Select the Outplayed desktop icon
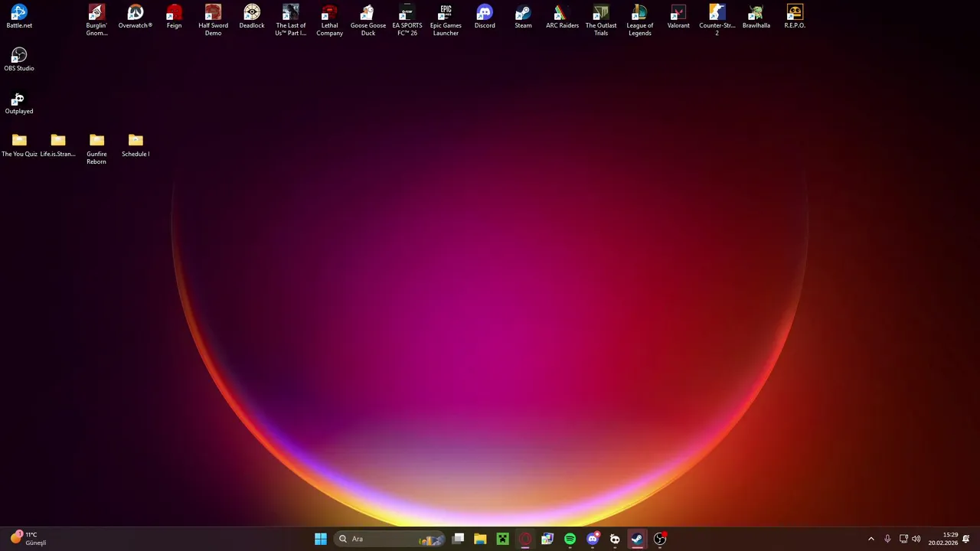Image resolution: width=980 pixels, height=551 pixels. [19, 103]
